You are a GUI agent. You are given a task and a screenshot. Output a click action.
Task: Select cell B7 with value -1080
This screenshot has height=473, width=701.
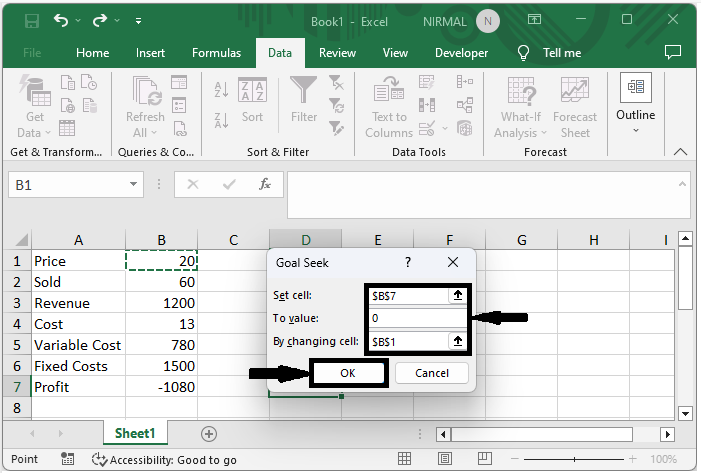[161, 387]
